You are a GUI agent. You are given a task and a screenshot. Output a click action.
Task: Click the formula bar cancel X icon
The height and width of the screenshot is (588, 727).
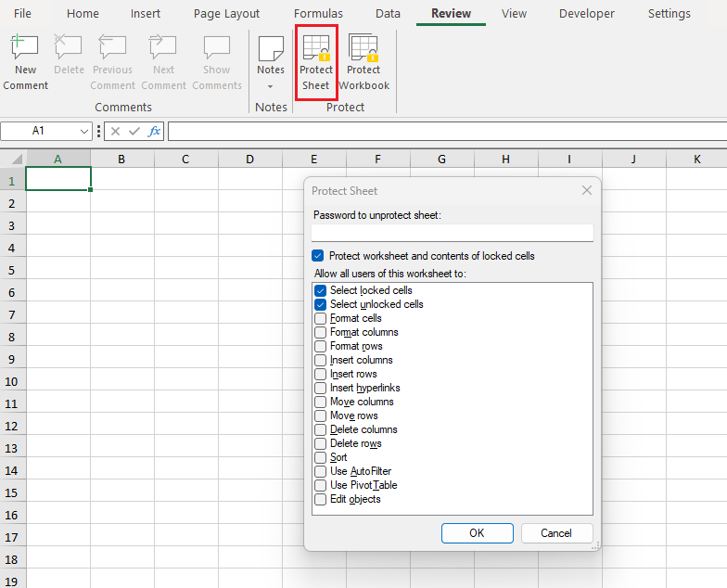coord(115,132)
